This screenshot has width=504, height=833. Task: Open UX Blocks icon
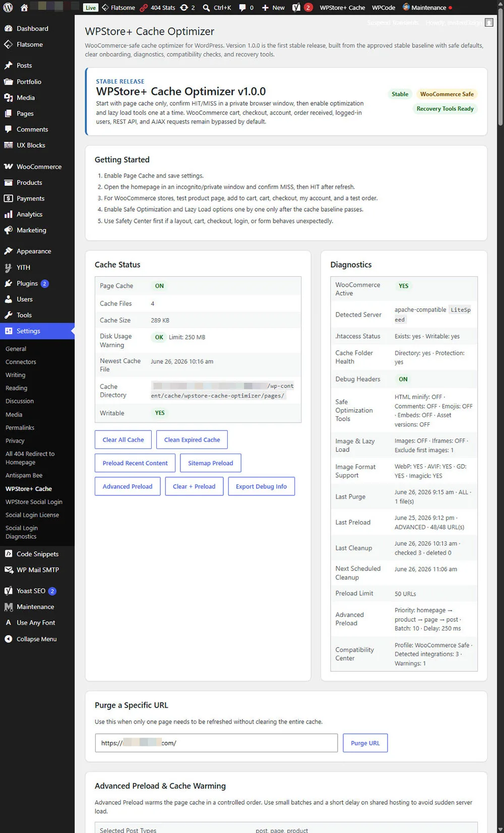[x=8, y=145]
